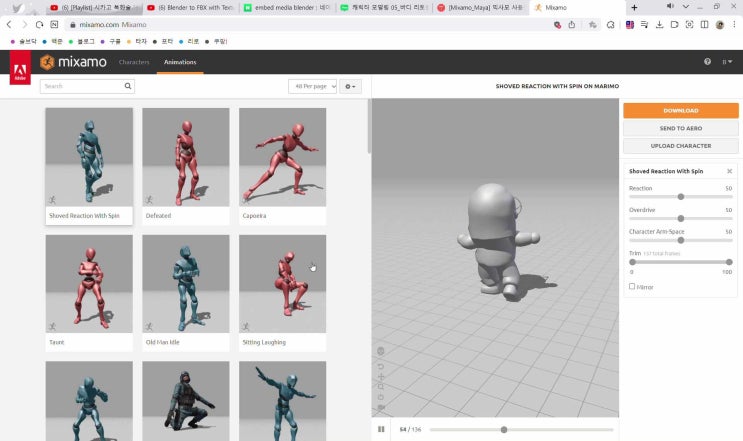
Task: Open the first Korean bookmark in the bookmarks bar
Action: coord(24,41)
